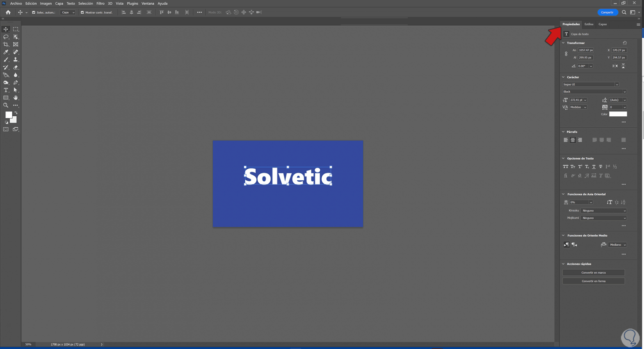The image size is (644, 349).
Task: Select the Move tool in the toolbox
Action: [x=6, y=29]
